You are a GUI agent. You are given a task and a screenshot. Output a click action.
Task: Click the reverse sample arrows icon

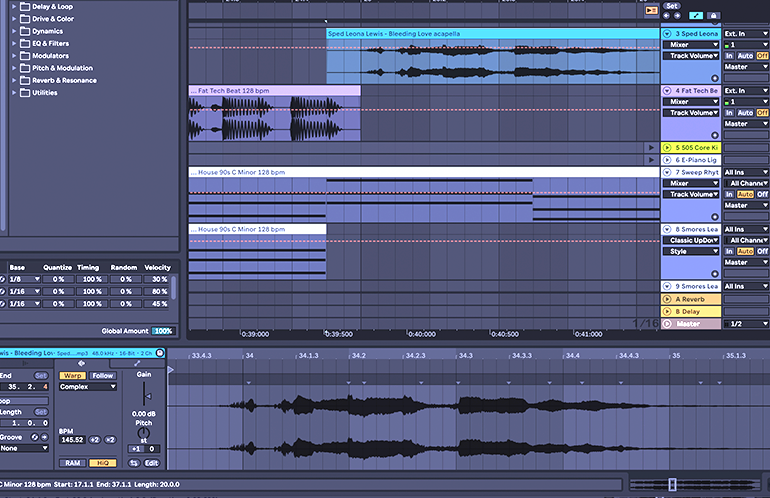[x=134, y=463]
